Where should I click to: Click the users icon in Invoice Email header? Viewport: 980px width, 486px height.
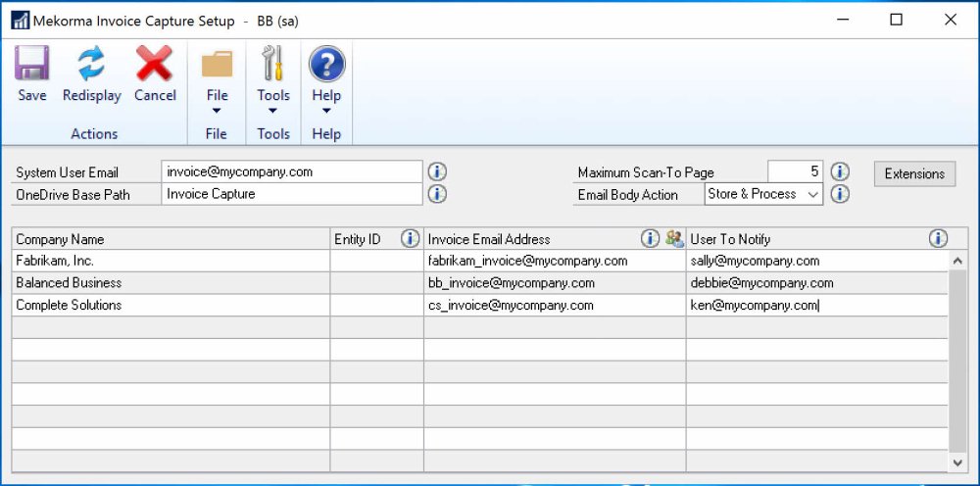pos(674,239)
